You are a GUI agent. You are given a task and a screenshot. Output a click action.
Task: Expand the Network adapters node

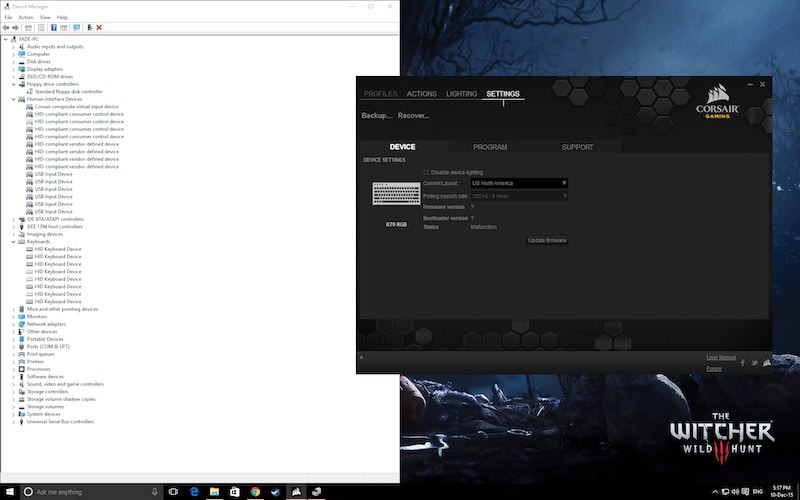click(x=14, y=324)
